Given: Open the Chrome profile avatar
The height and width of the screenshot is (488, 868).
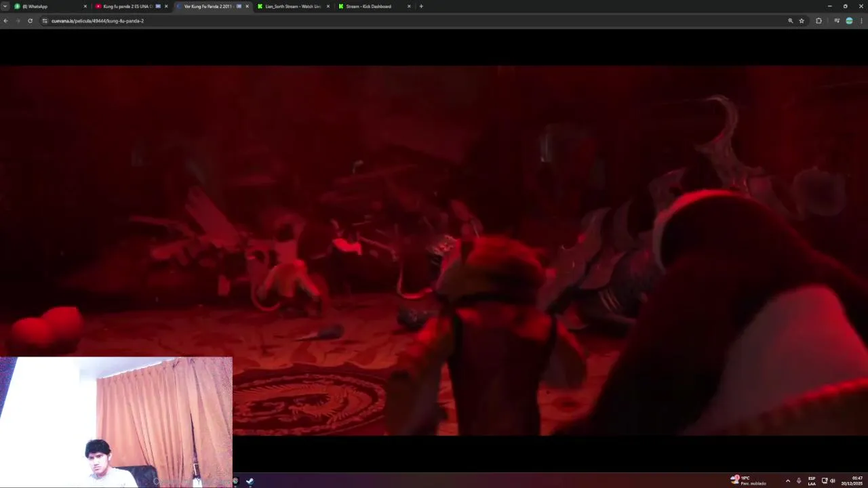Looking at the screenshot, I should 849,21.
